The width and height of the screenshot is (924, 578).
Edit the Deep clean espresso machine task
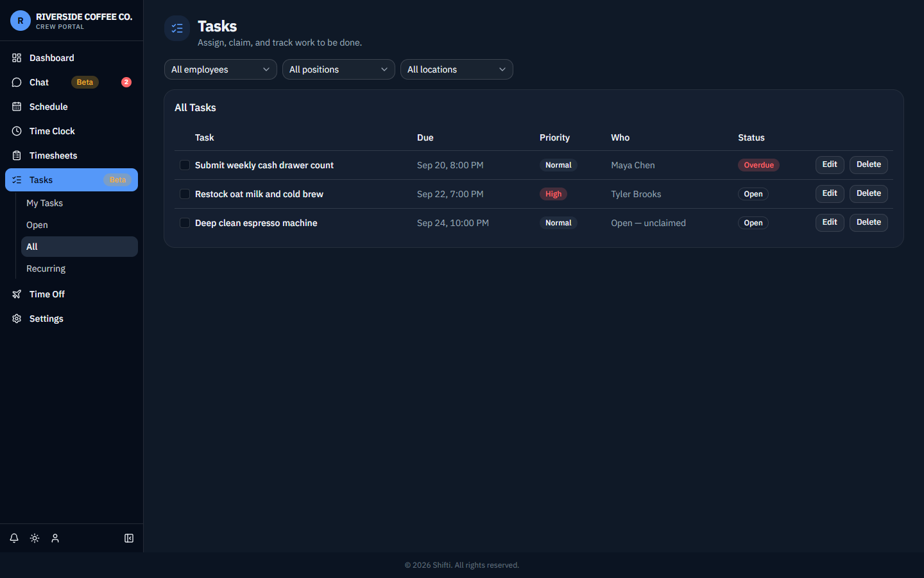(830, 222)
